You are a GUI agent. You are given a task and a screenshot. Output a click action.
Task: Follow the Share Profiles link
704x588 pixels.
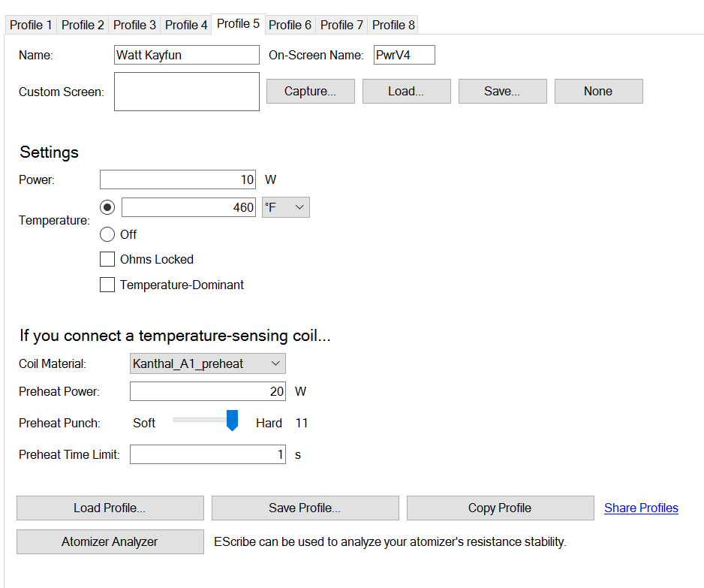(641, 508)
